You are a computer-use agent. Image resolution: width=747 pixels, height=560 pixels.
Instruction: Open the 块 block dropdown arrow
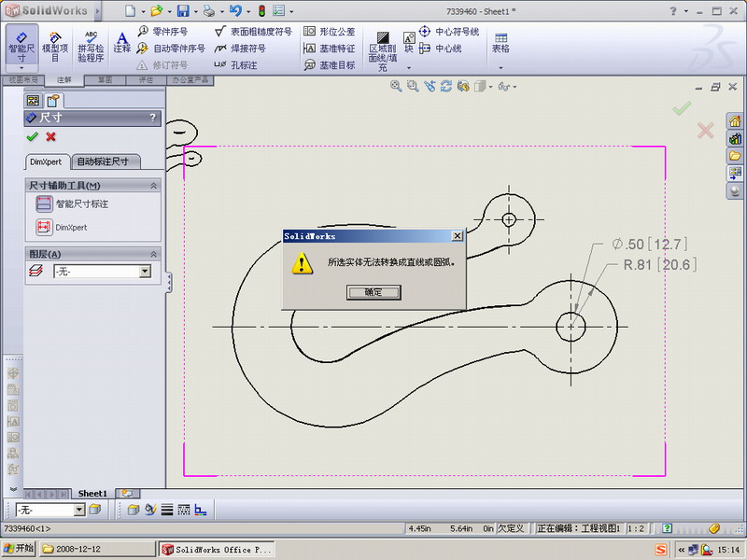409,68
